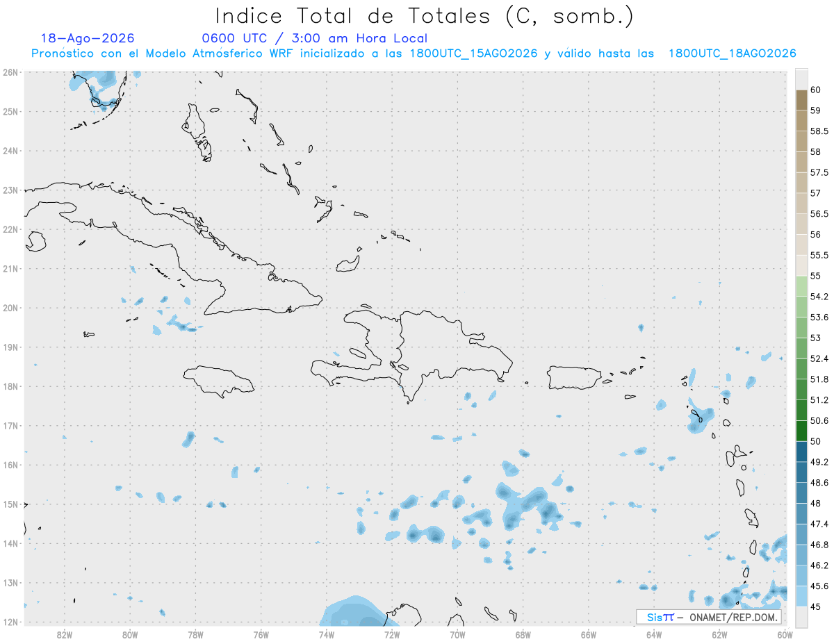Click the legend value "48.6"

click(x=819, y=483)
